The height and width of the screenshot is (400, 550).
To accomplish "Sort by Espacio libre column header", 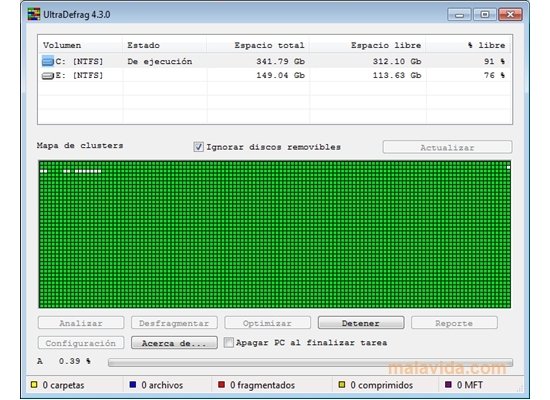I will tap(368, 45).
